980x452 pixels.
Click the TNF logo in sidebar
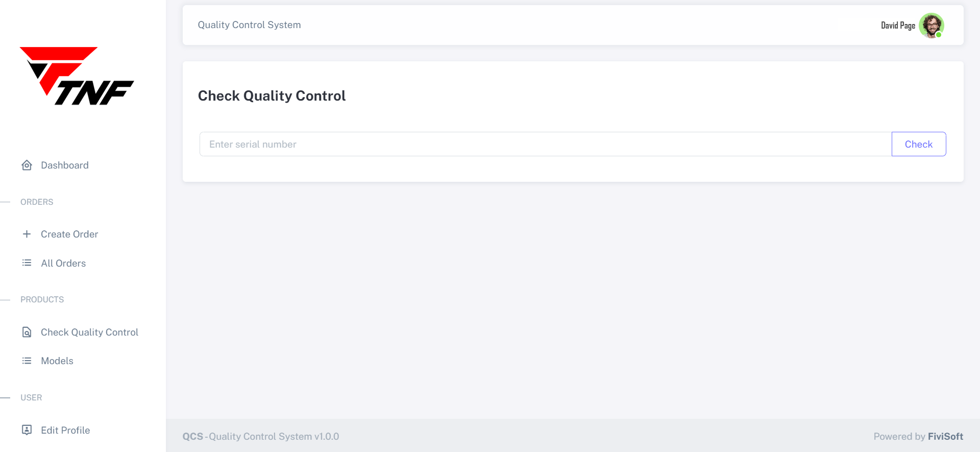[x=77, y=76]
